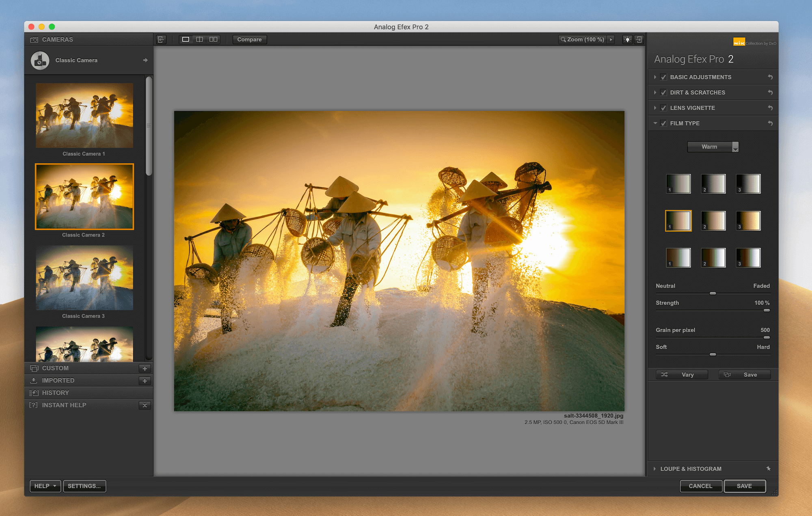Add new custom preset plus icon
812x516 pixels.
pyautogui.click(x=145, y=369)
